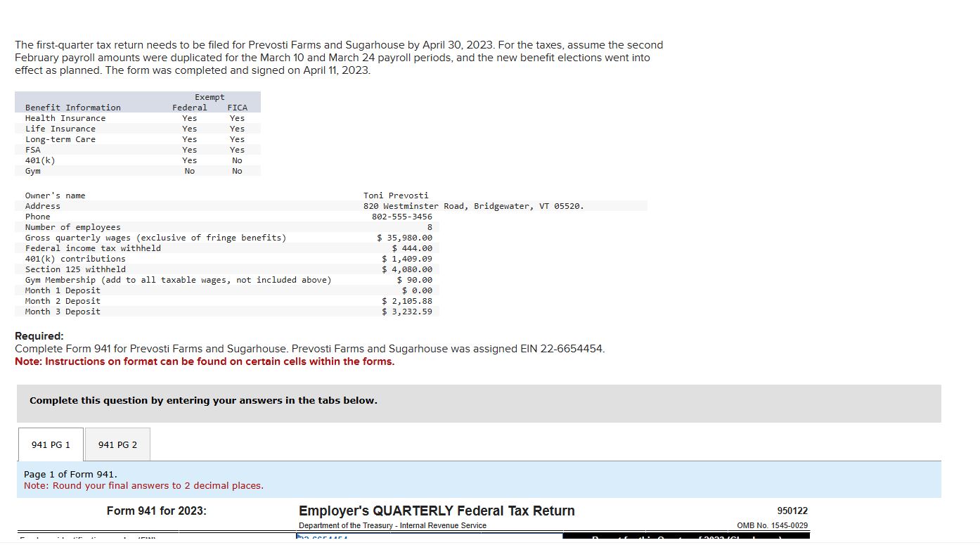This screenshot has height=545, width=980.
Task: Select the 401(k) contributions figure $1,409.09
Action: coord(407,259)
